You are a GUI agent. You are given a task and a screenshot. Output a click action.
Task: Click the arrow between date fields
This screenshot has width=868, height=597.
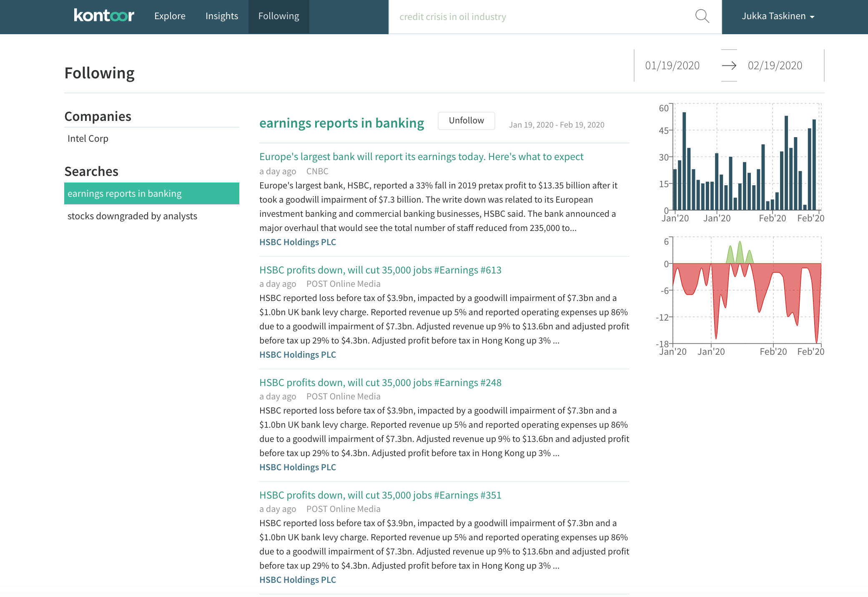(x=729, y=65)
